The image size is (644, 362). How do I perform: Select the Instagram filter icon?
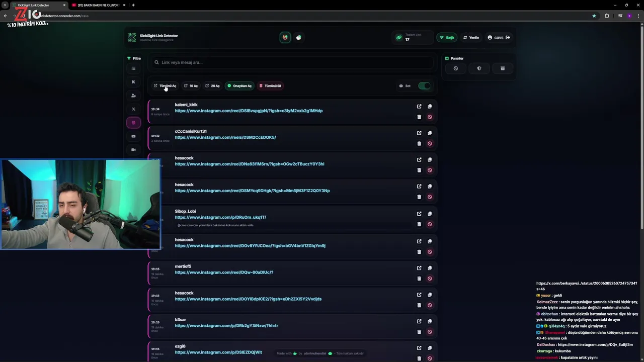click(133, 123)
